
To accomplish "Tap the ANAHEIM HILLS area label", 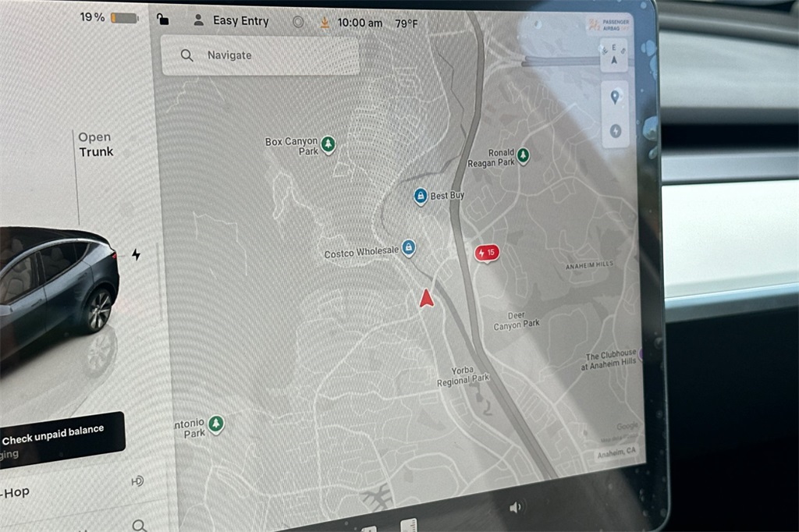I will coord(590,265).
